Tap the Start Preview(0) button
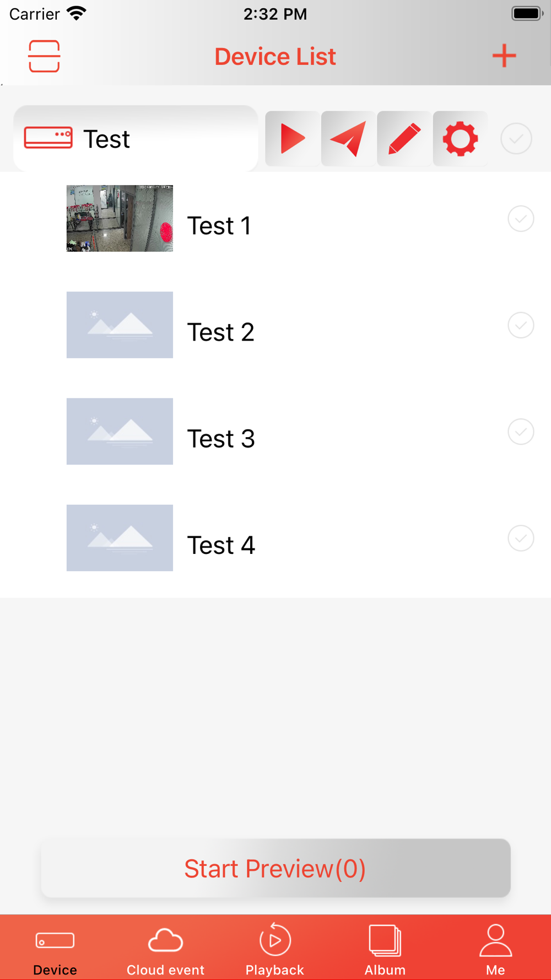This screenshot has height=980, width=551. point(275,868)
